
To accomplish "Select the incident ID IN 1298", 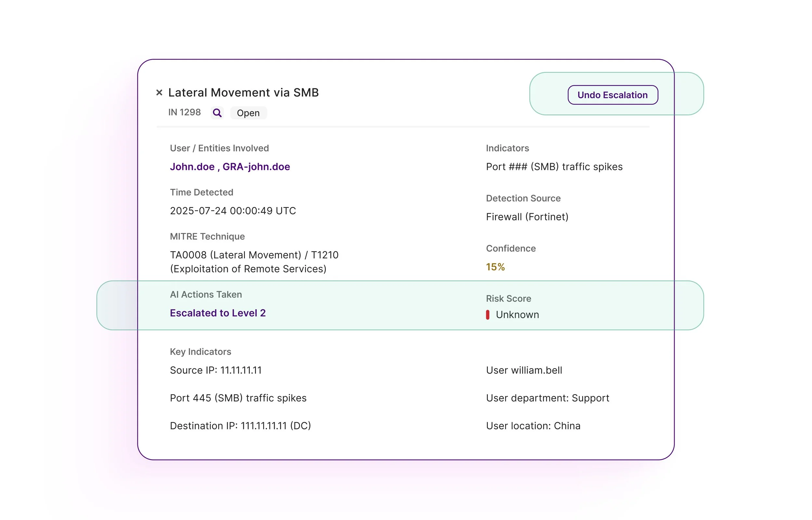I will (x=184, y=112).
